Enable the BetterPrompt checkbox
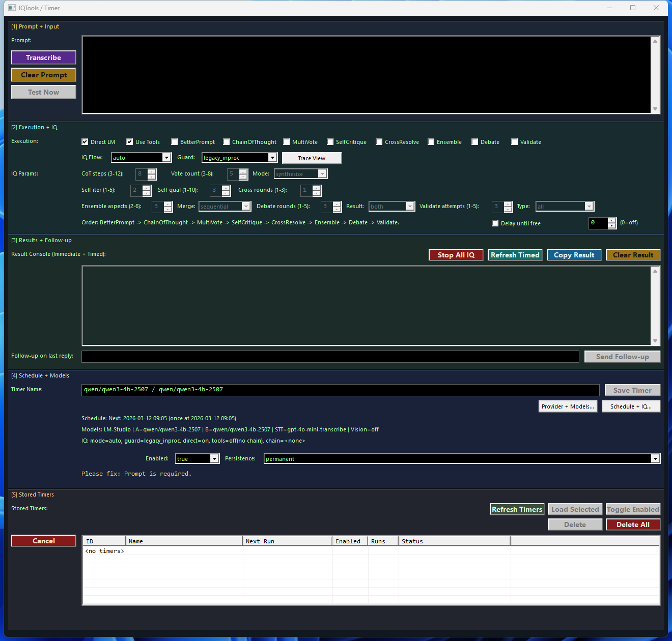Image resolution: width=672 pixels, height=641 pixels. 175,142
